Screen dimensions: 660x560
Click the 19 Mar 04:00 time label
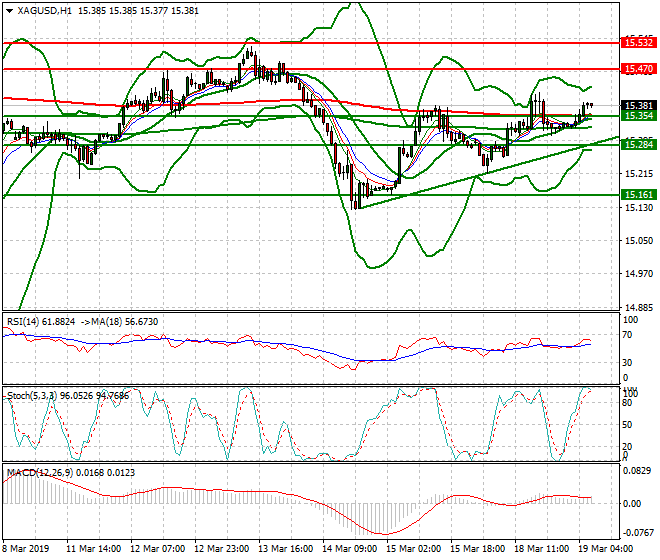pos(604,549)
